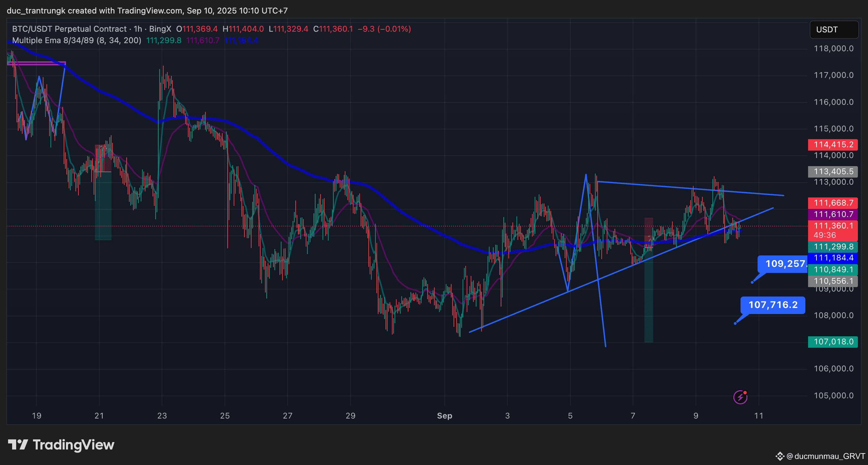Select the high value H111,404.0
868x465 pixels.
point(243,29)
